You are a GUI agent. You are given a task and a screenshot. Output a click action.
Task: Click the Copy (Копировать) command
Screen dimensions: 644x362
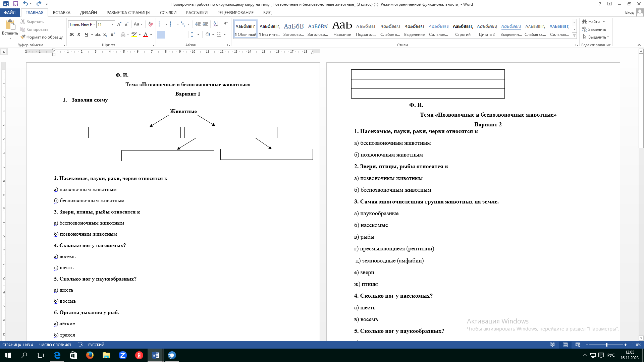click(x=34, y=29)
